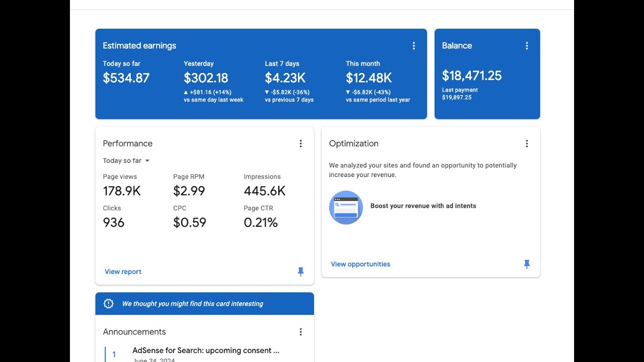Viewport: 644px width, 362px height.
Task: Open the View report link
Action: [x=123, y=271]
